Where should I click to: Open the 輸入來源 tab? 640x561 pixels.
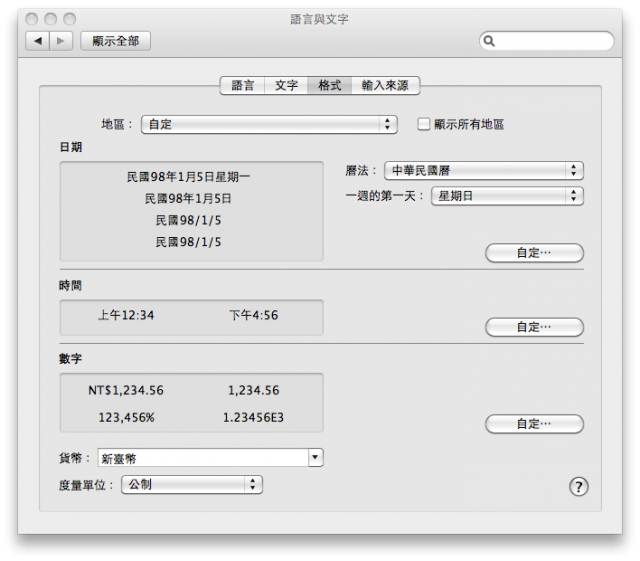pyautogui.click(x=385, y=85)
